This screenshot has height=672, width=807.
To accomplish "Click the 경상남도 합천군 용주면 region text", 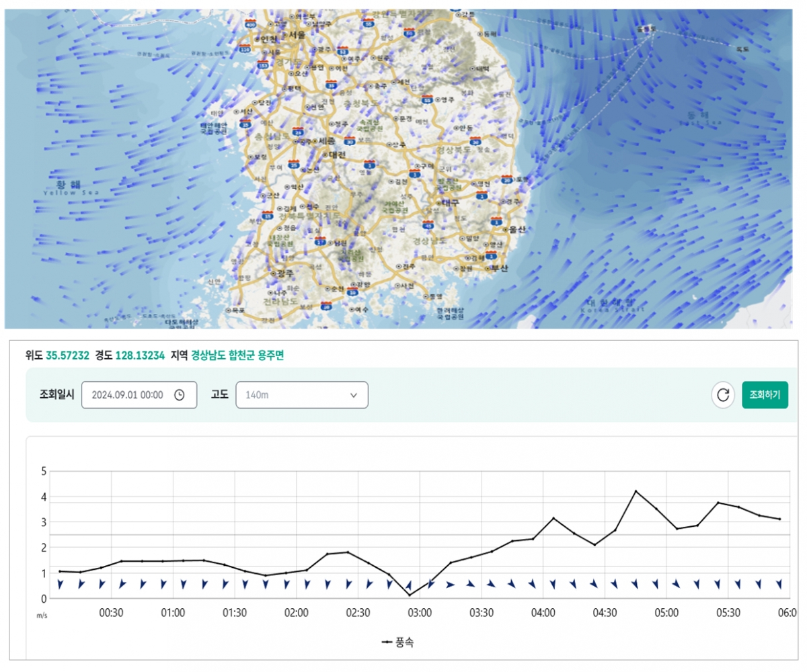I will click(x=237, y=355).
